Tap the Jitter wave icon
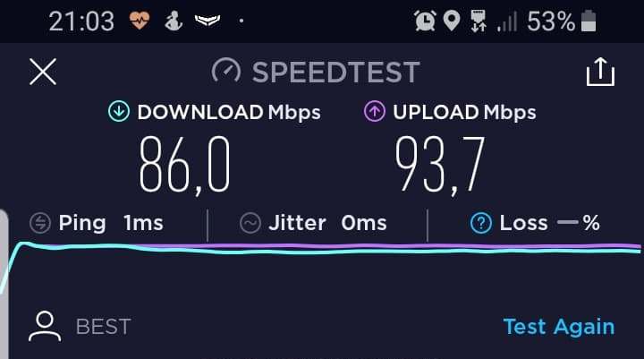This screenshot has width=644, height=359. (250, 223)
